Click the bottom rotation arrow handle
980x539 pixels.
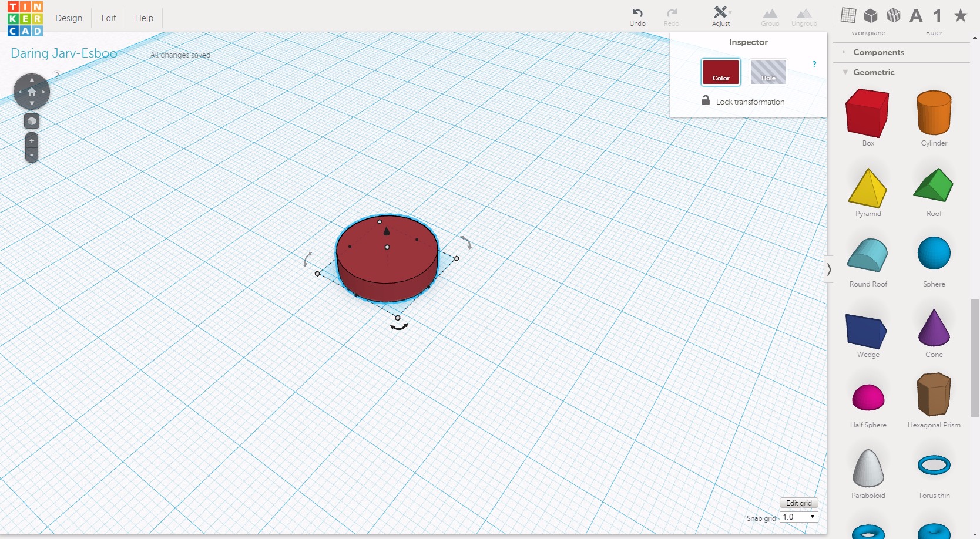(x=399, y=327)
